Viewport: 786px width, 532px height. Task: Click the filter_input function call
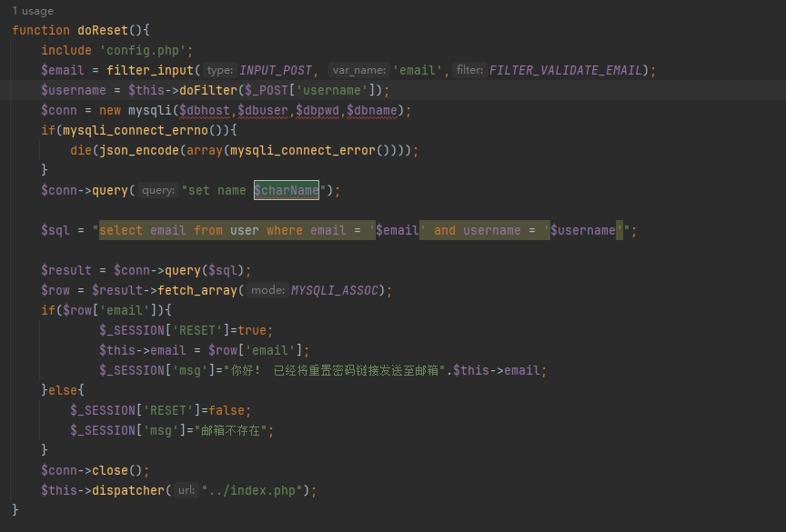pyautogui.click(x=149, y=70)
